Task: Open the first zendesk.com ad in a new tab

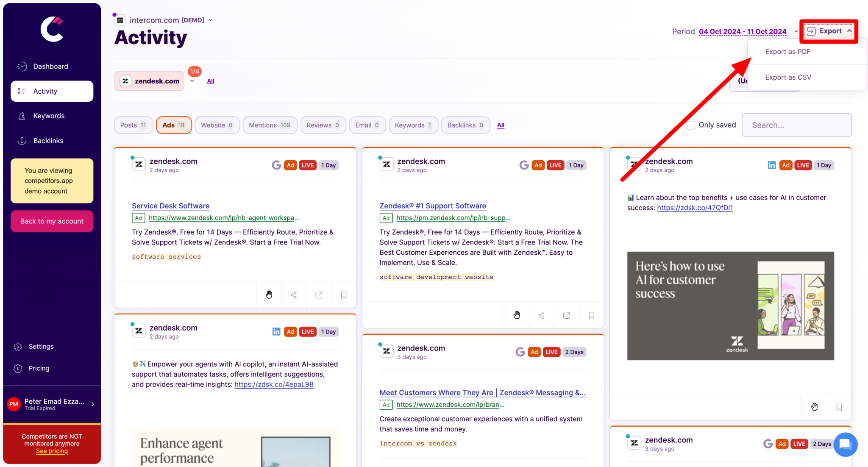Action: click(319, 294)
